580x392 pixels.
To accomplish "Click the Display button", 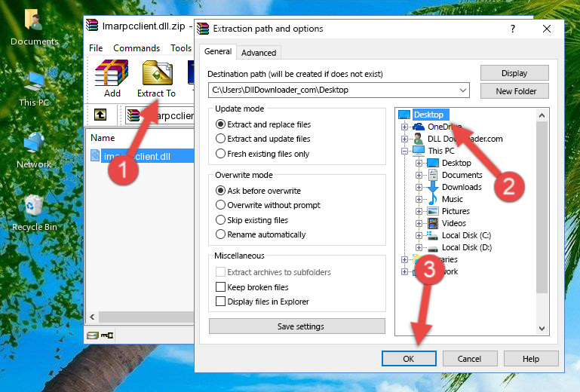I will click(x=514, y=73).
